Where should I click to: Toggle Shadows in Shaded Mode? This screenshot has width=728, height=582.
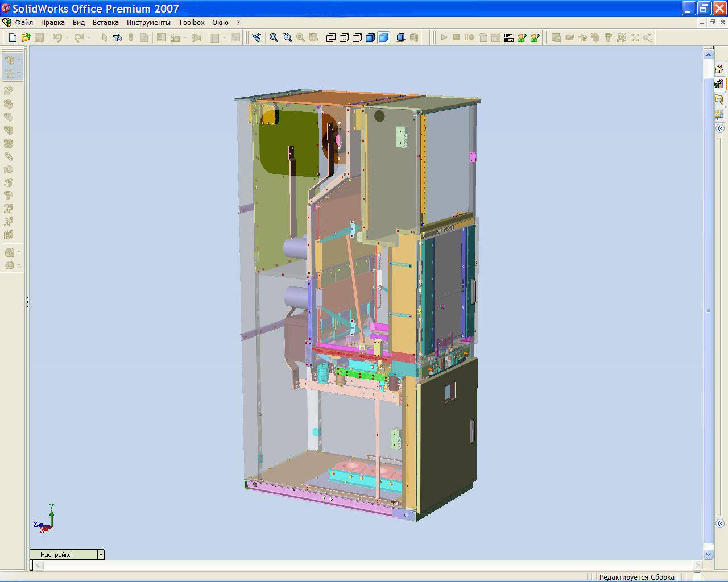400,38
